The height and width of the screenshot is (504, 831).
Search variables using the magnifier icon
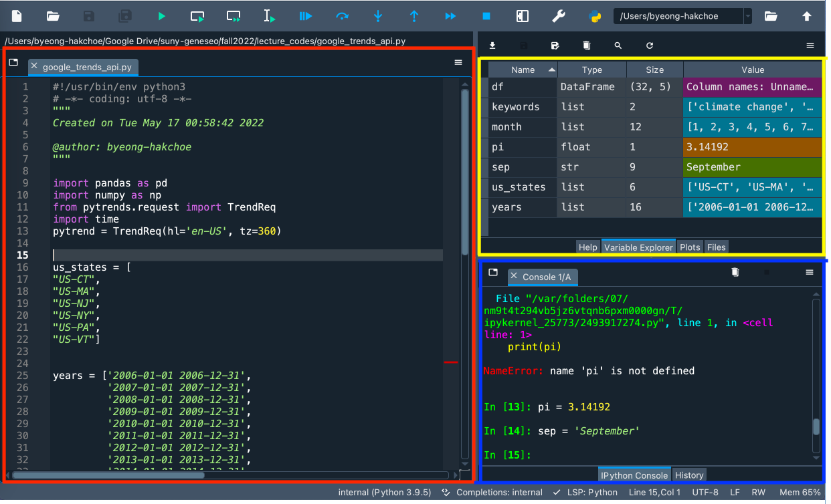[x=618, y=45]
